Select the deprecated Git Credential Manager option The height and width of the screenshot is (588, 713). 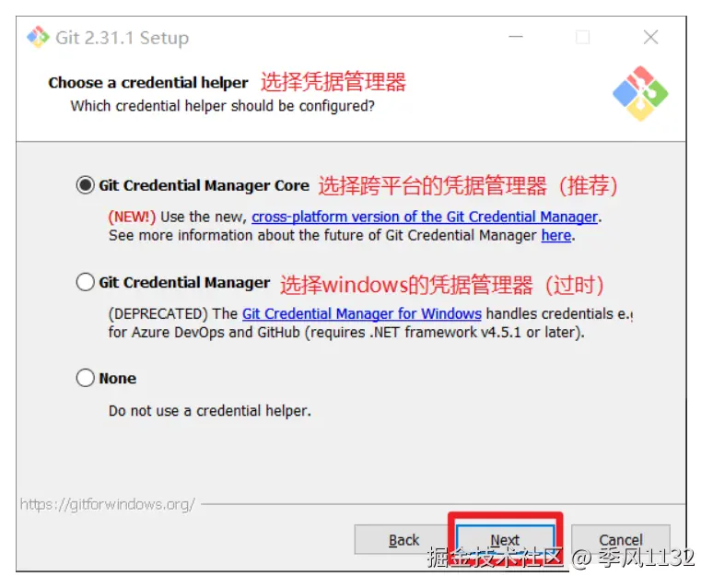pos(85,282)
